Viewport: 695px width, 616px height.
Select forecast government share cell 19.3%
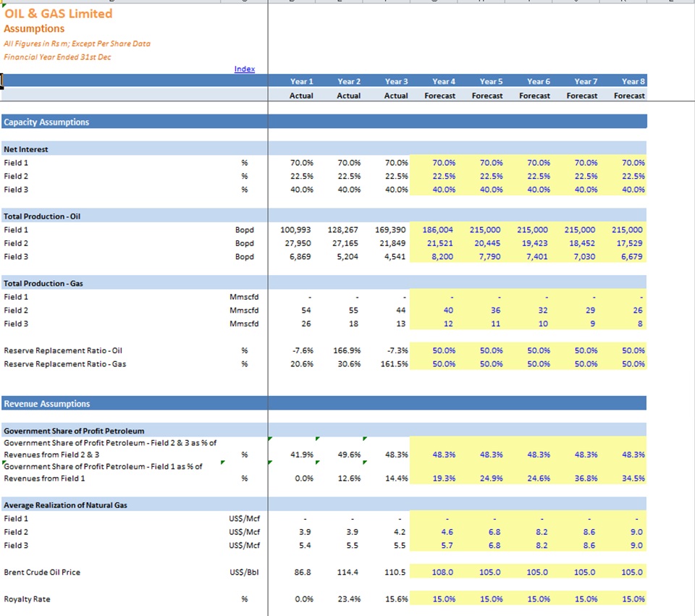444,478
